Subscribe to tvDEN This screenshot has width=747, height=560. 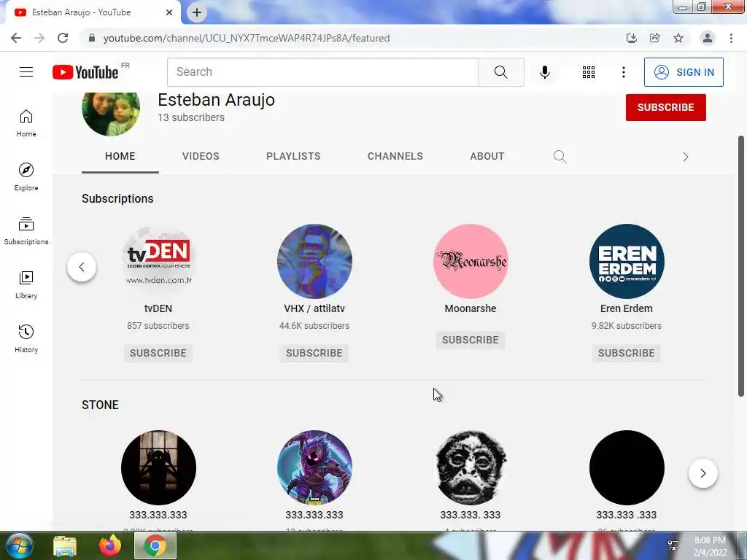click(x=158, y=353)
